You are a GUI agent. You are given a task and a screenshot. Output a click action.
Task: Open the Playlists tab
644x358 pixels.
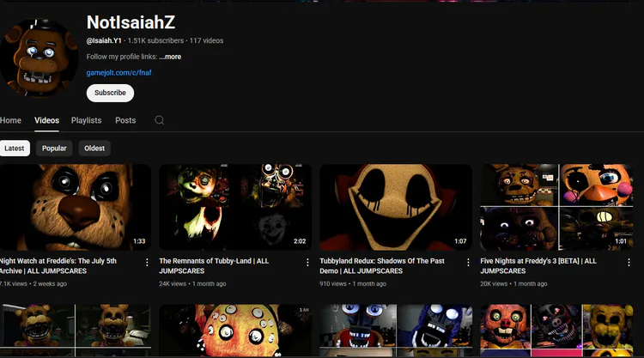pyautogui.click(x=86, y=120)
